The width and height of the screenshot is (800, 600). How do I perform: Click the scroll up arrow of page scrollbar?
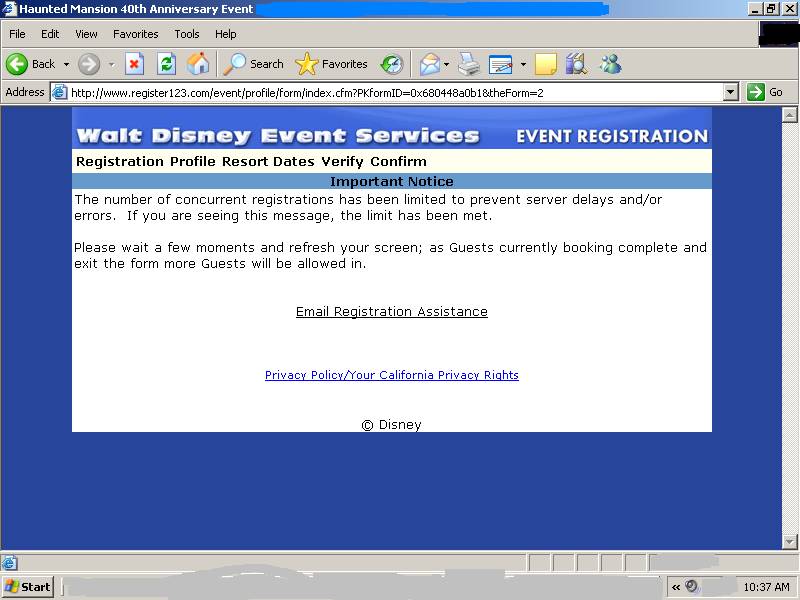point(789,115)
